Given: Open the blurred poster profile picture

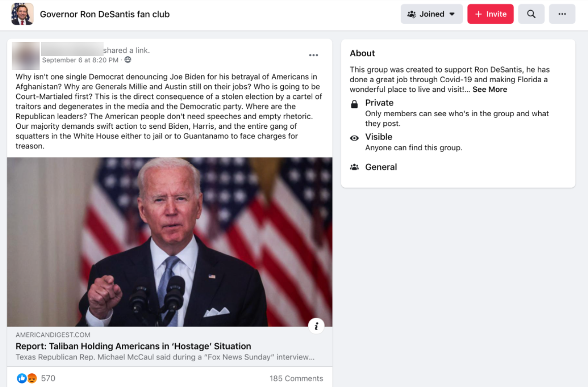Looking at the screenshot, I should point(25,56).
